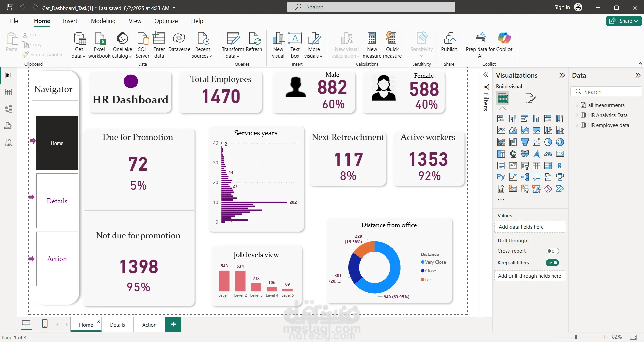Click the Get data icon
This screenshot has height=342, width=644.
tap(79, 39)
